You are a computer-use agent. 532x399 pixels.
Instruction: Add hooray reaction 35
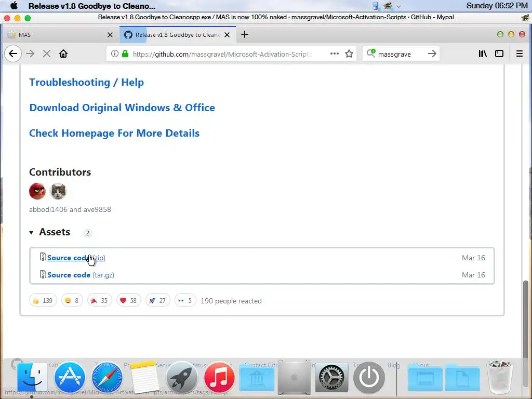pyautogui.click(x=99, y=301)
